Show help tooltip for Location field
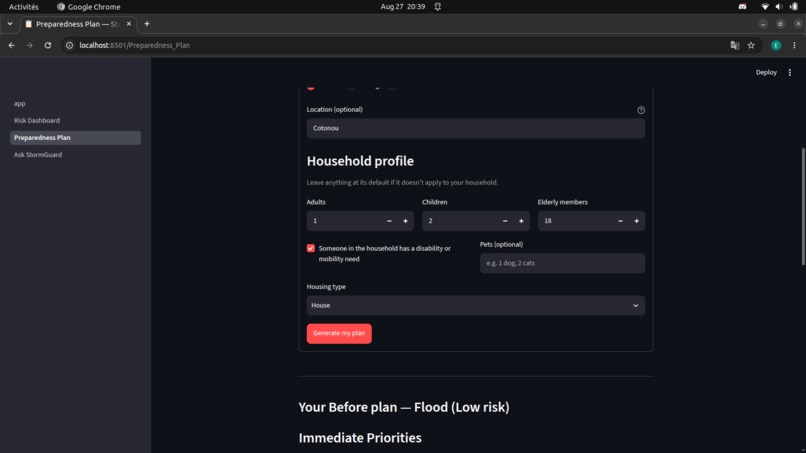This screenshot has height=453, width=806. [640, 110]
